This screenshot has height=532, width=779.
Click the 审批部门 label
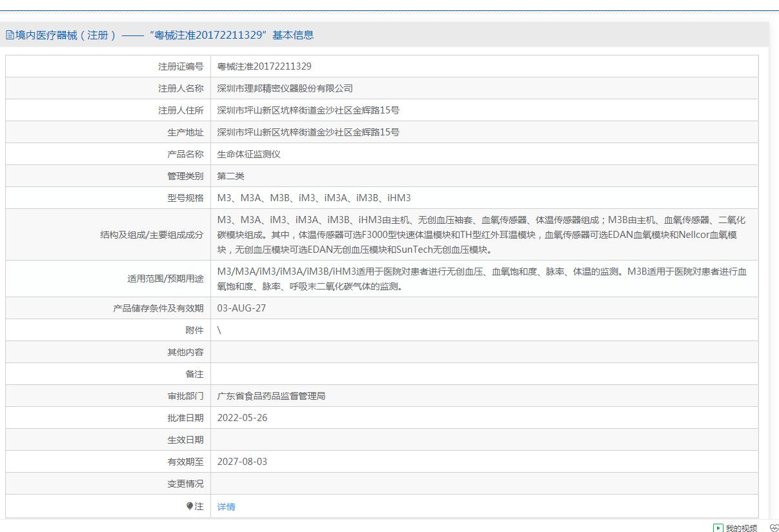(185, 396)
